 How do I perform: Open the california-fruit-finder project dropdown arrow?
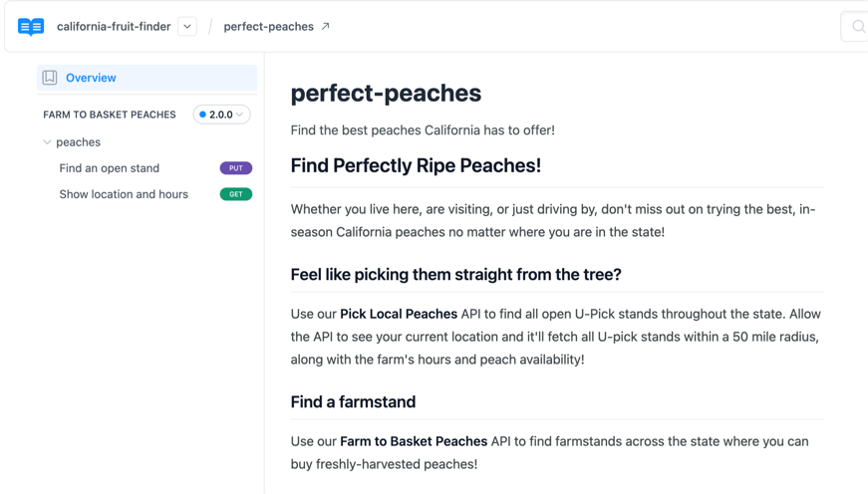(187, 27)
